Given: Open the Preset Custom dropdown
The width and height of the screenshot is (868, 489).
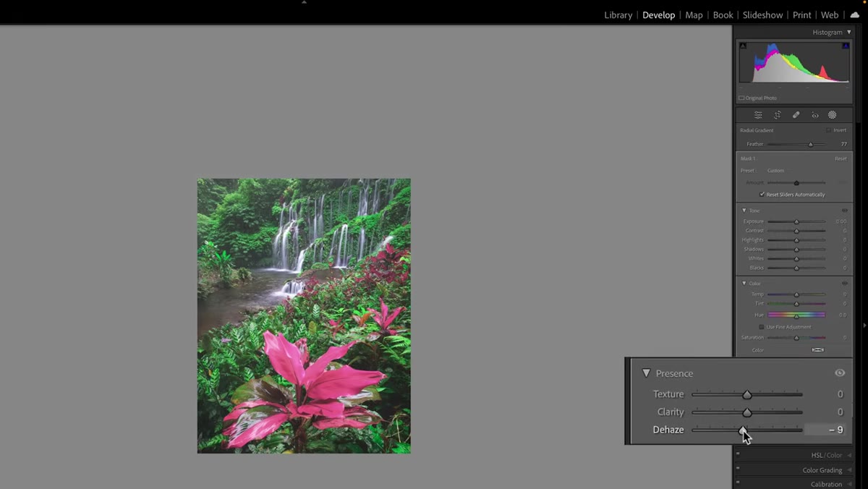Looking at the screenshot, I should [x=775, y=171].
